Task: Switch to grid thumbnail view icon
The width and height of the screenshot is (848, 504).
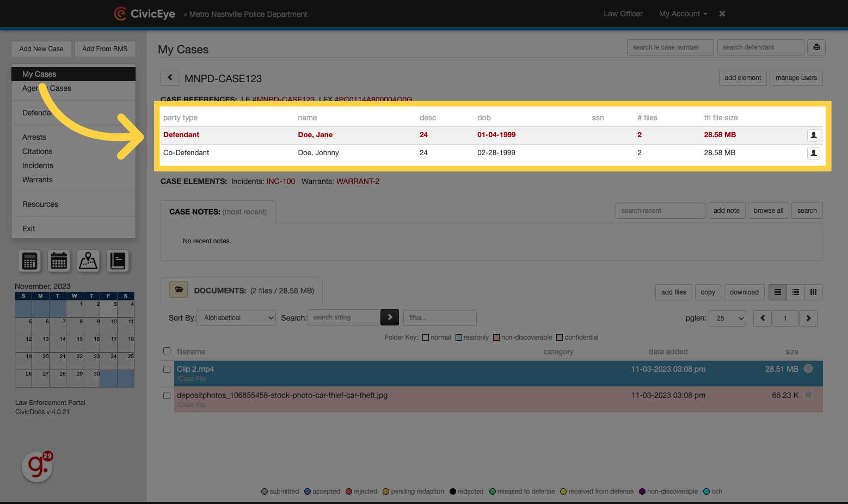Action: 814,292
